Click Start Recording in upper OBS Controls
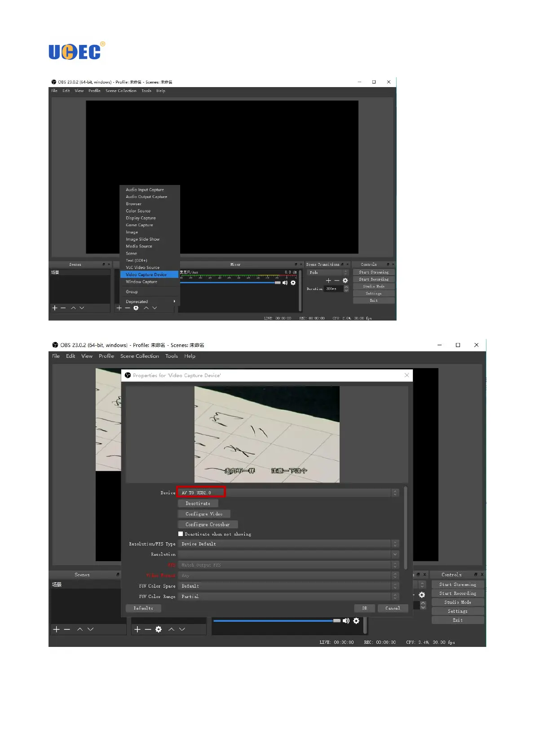The image size is (535, 756). (374, 279)
